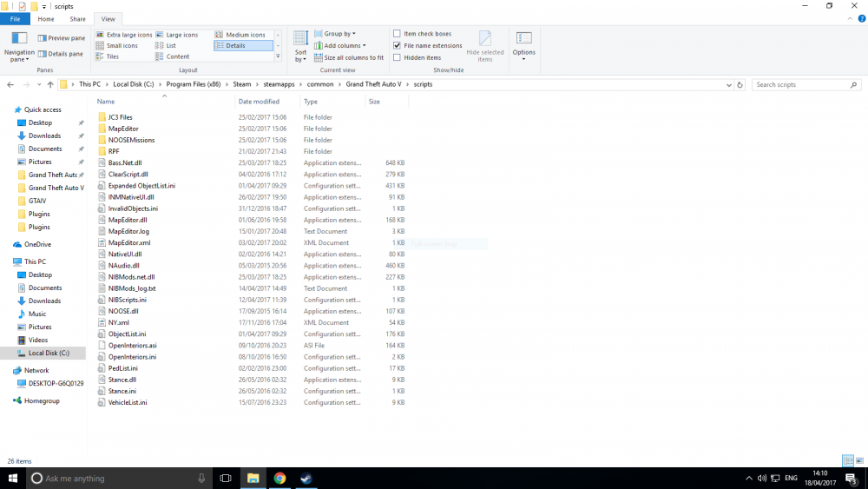Switch to the Home ribbon tab

(46, 18)
